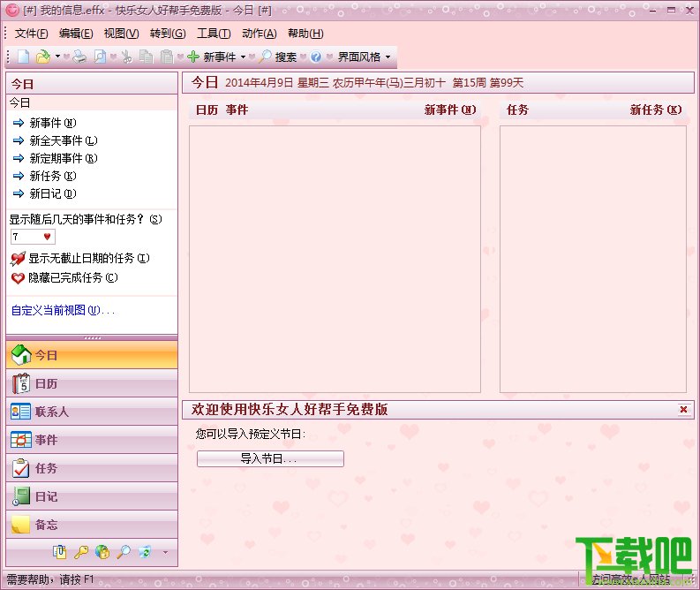Expand the open file dropdown arrow
Viewport: 700px width, 590px height.
point(57,57)
